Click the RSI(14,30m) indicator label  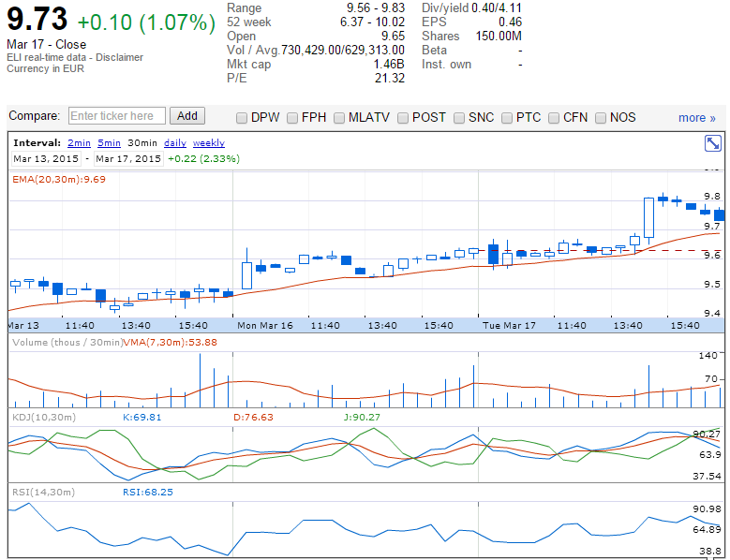[x=43, y=492]
